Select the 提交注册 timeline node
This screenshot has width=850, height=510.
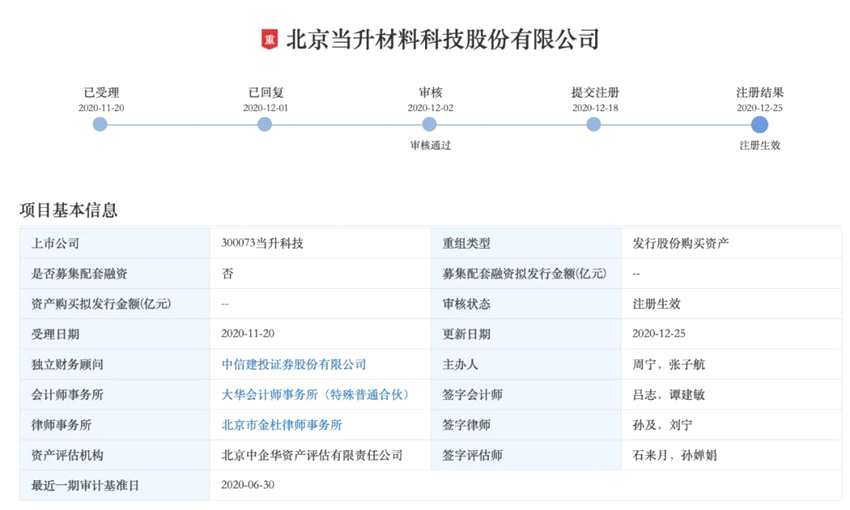point(594,125)
